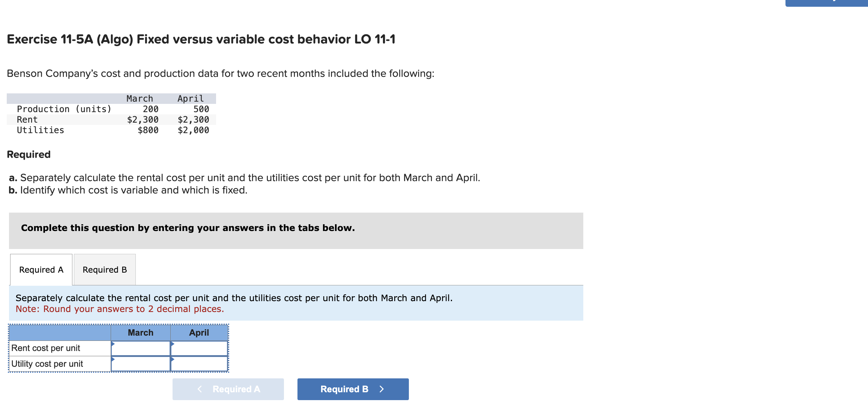
Task: Click the March rent cost per unit field
Action: click(x=141, y=348)
